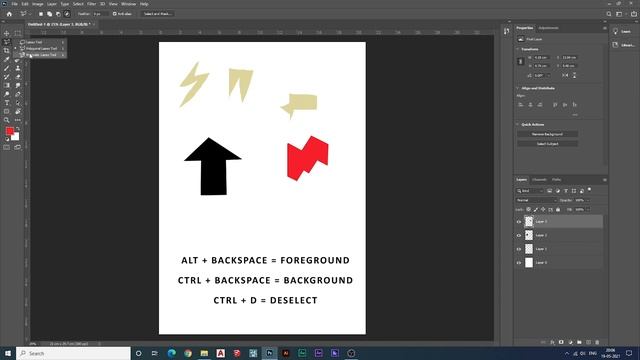The height and width of the screenshot is (360, 640).
Task: Click the Select Subject button
Action: point(547,144)
